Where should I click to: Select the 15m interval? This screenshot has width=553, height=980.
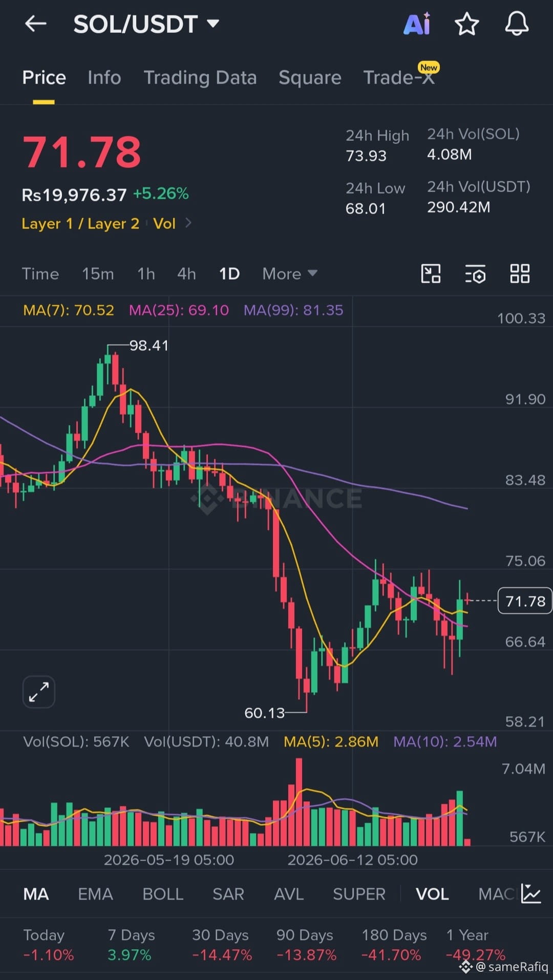98,274
